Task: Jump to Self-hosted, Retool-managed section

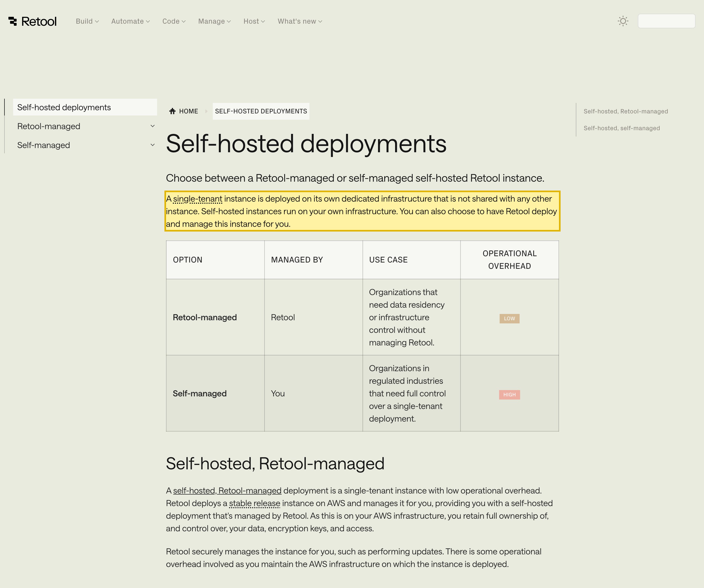Action: click(625, 111)
